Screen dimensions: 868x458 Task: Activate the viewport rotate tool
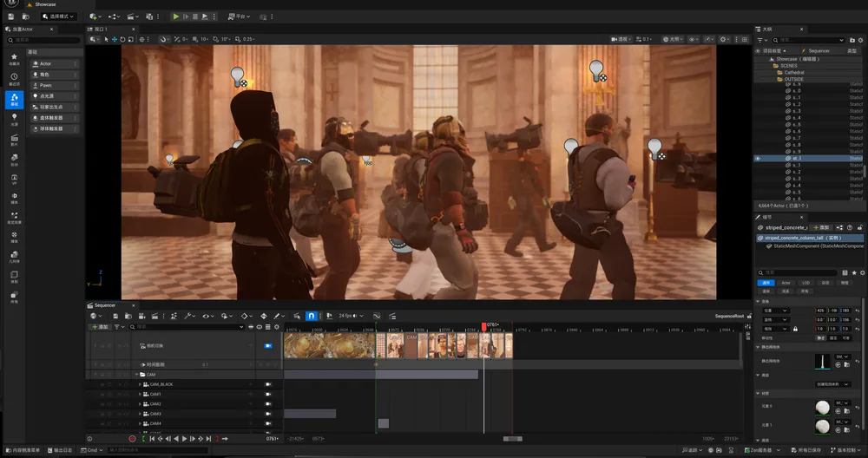[x=122, y=39]
